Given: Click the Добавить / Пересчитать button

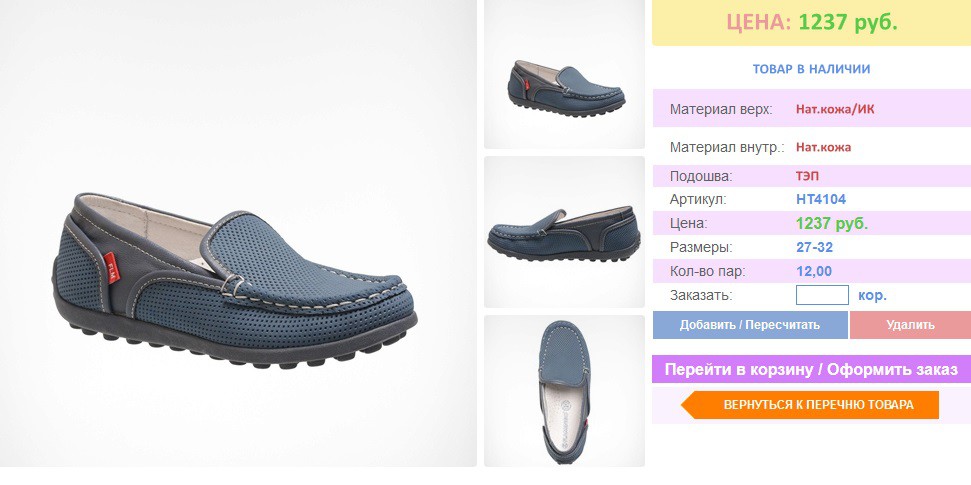Looking at the screenshot, I should [x=750, y=325].
